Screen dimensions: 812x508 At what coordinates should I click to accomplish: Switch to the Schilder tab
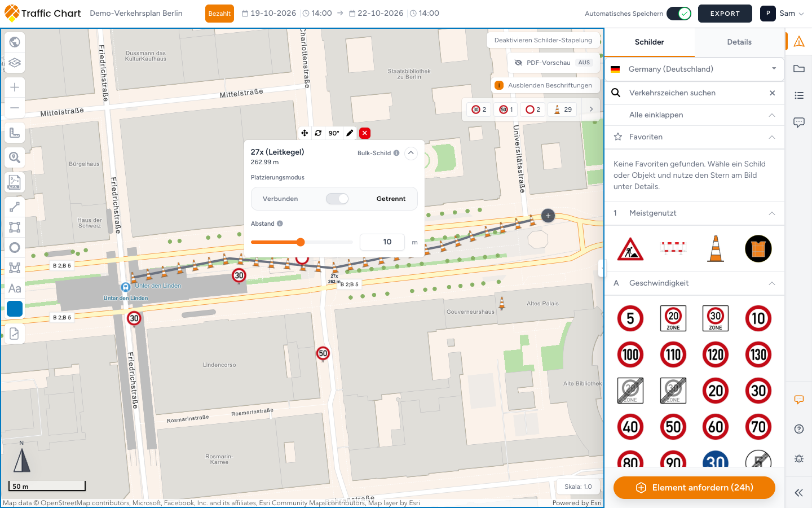coord(650,42)
